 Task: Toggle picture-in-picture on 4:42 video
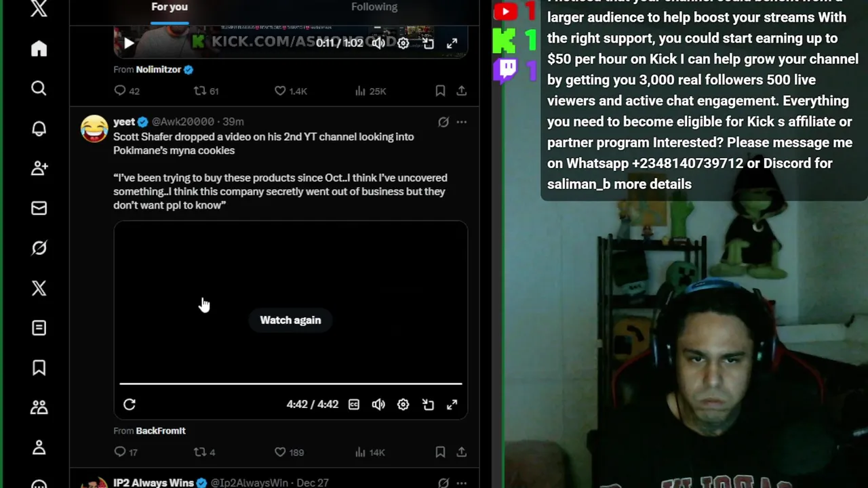(x=428, y=405)
